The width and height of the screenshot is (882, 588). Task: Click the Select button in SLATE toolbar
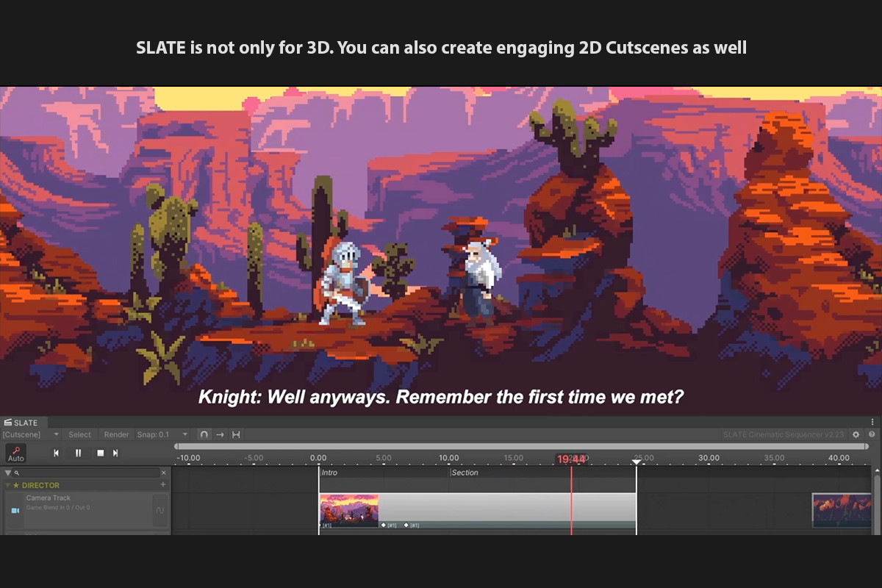pos(79,434)
